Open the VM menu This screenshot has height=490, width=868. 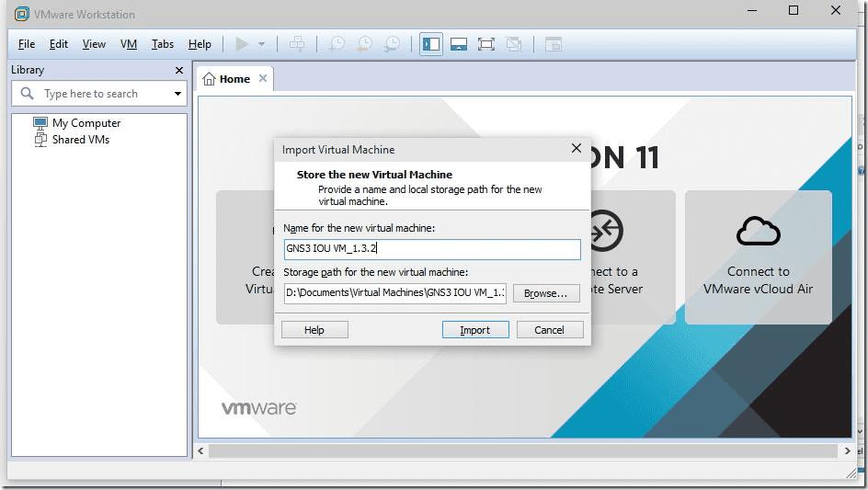tap(129, 44)
